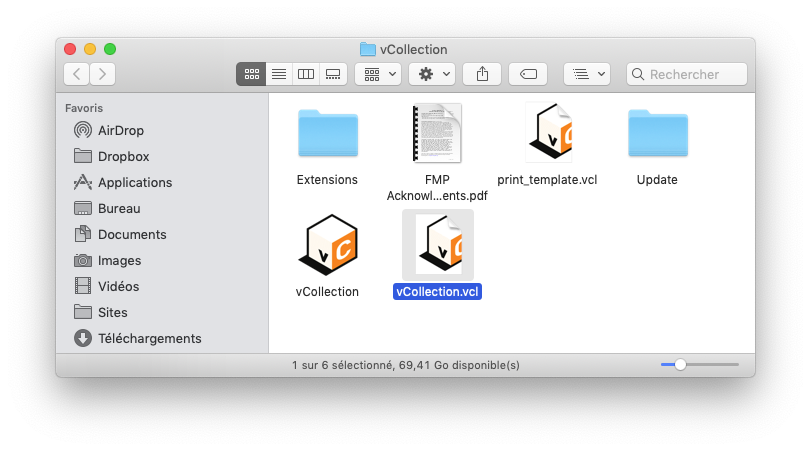The width and height of the screenshot is (811, 451).
Task: Switch to gallery view
Action: 333,74
